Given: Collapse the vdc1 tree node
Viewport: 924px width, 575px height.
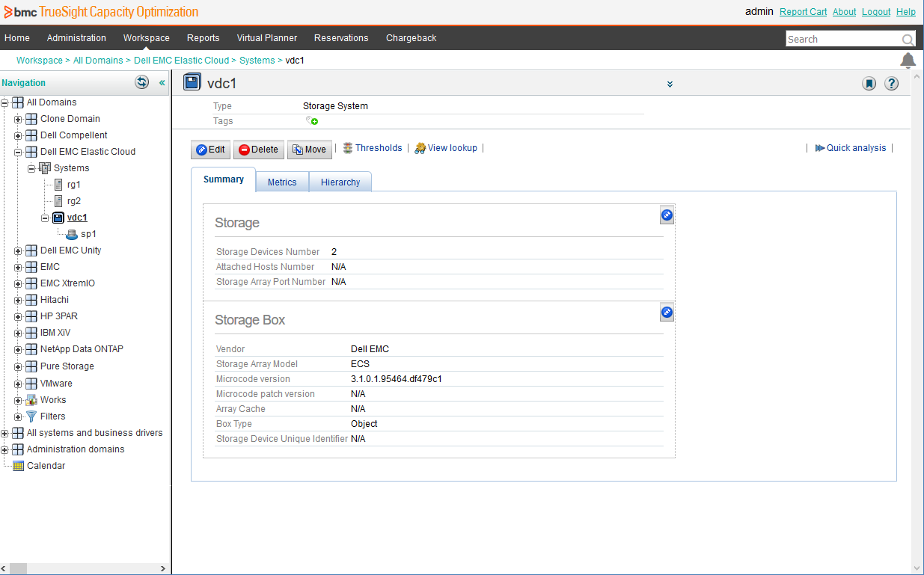Looking at the screenshot, I should [45, 218].
